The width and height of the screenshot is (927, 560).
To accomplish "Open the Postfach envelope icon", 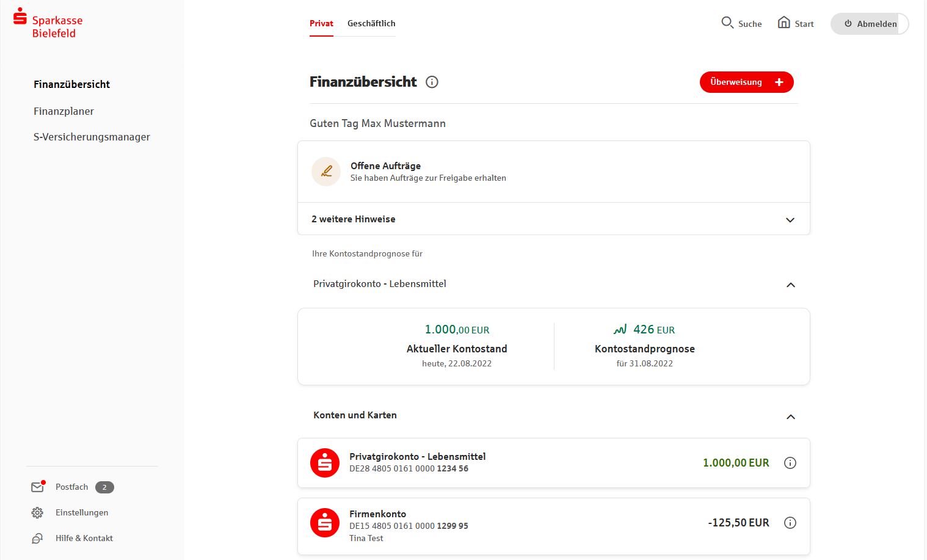I will click(x=37, y=487).
